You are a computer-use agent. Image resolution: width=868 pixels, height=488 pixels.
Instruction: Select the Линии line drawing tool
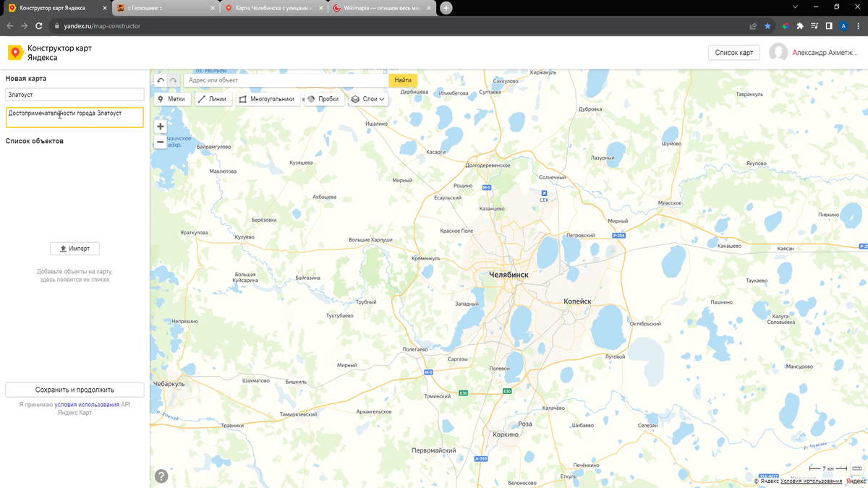[213, 99]
